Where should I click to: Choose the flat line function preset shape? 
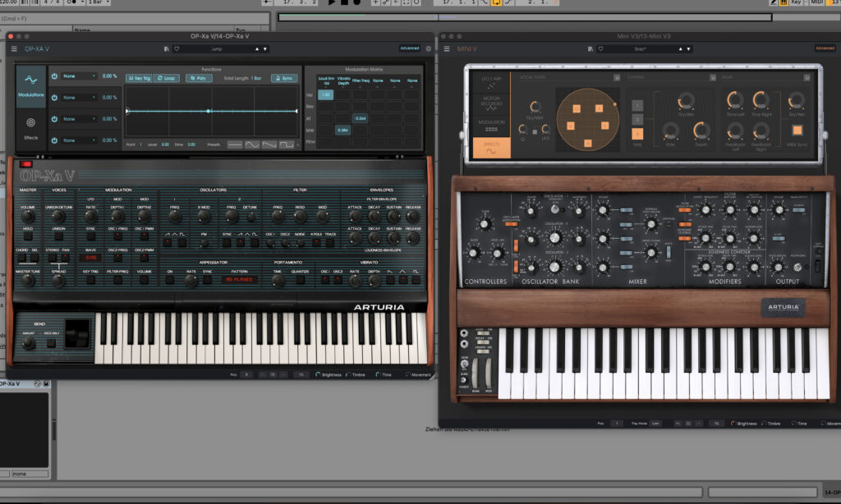(x=234, y=144)
